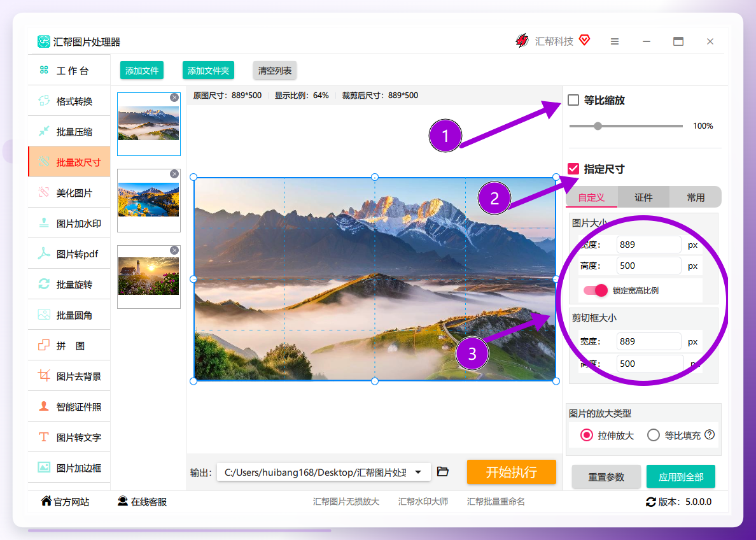Switch to the 常用 tab
This screenshot has width=756, height=540.
[696, 197]
